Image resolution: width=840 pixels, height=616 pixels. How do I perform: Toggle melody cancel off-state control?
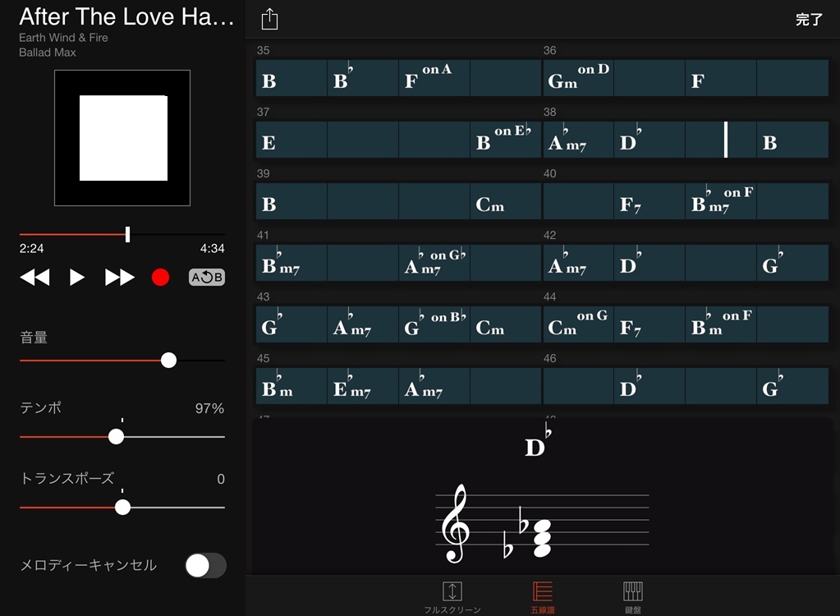(x=205, y=566)
